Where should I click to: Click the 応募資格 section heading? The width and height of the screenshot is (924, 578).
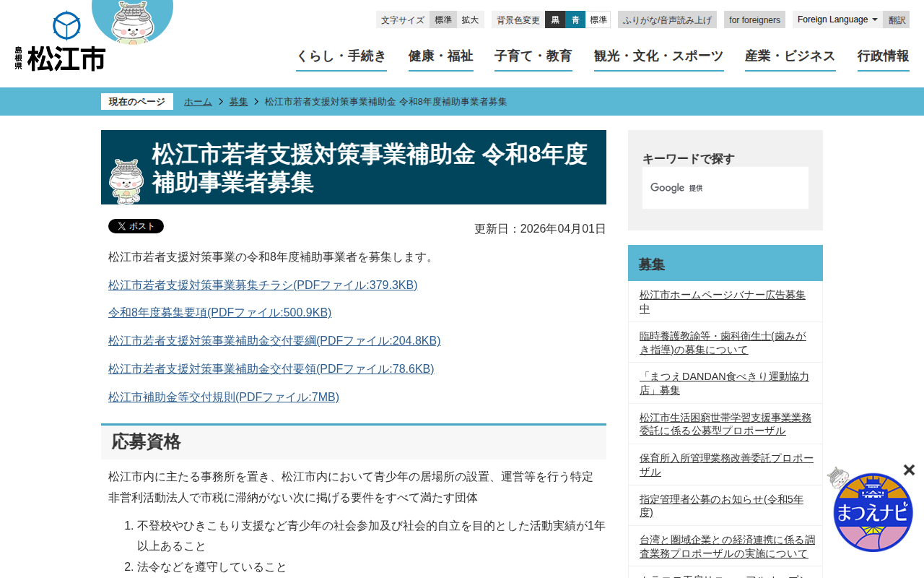pyautogui.click(x=354, y=442)
